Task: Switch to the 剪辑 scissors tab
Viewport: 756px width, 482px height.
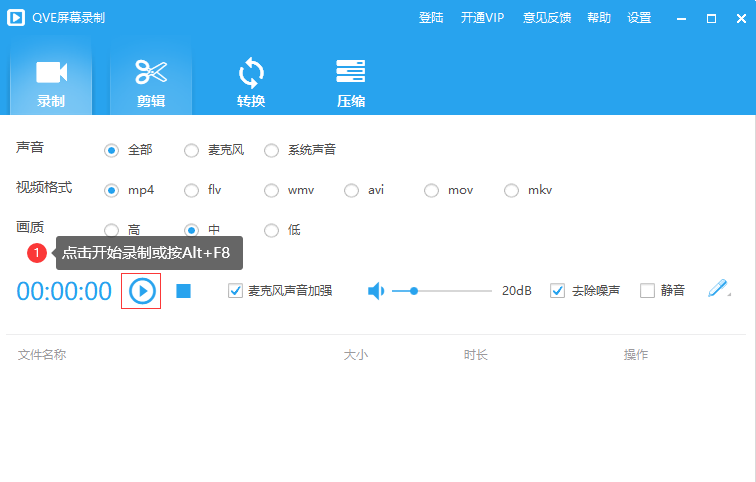Action: click(151, 82)
